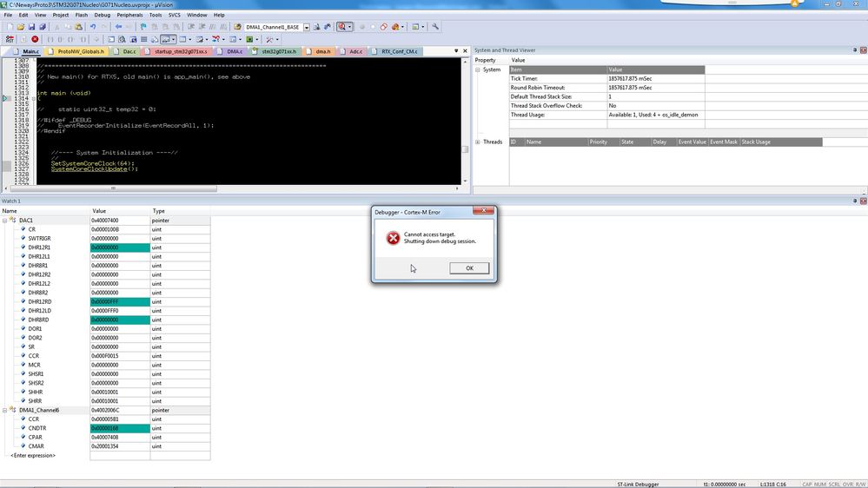The image size is (868, 488).
Task: Pin the Watch 1 panel
Action: pos(855,201)
